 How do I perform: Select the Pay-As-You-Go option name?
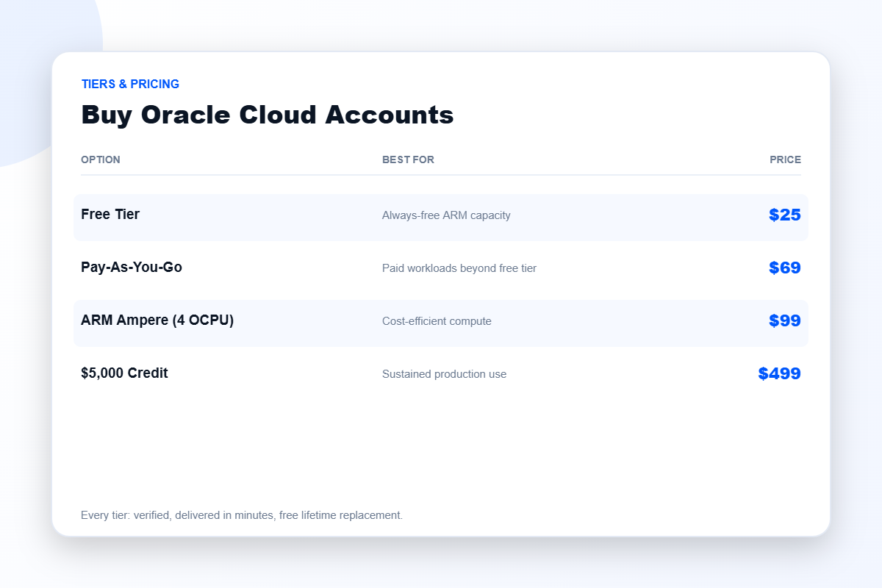point(132,268)
